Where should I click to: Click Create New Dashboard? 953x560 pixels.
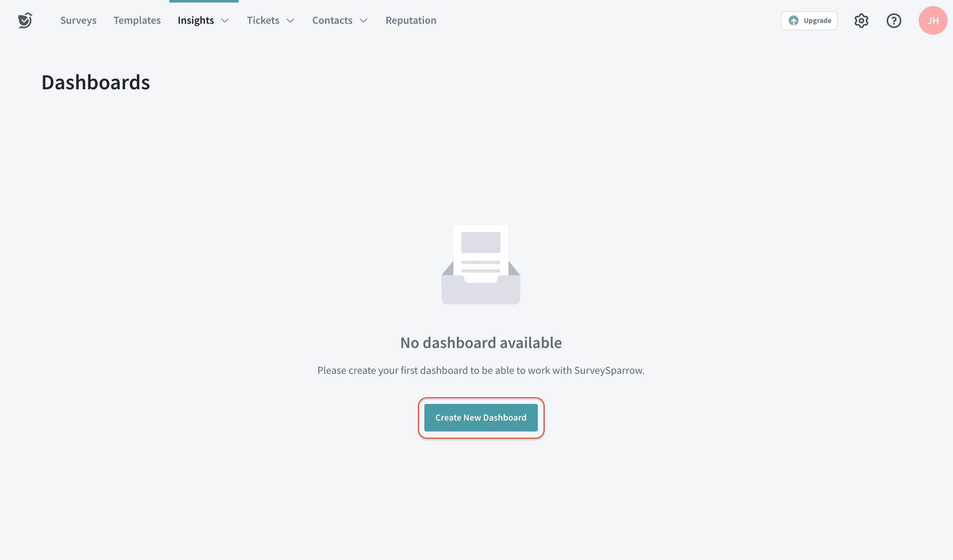[481, 417]
